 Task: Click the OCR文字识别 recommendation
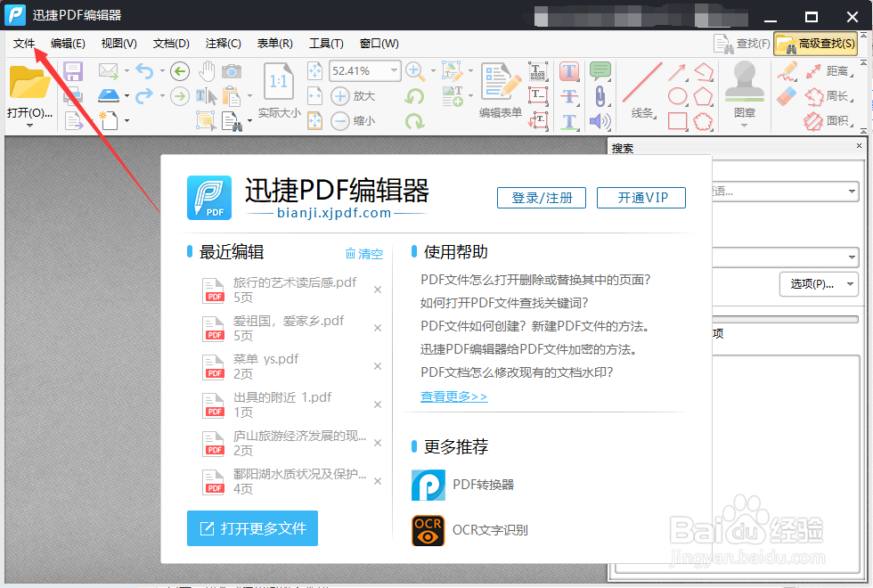[470, 530]
